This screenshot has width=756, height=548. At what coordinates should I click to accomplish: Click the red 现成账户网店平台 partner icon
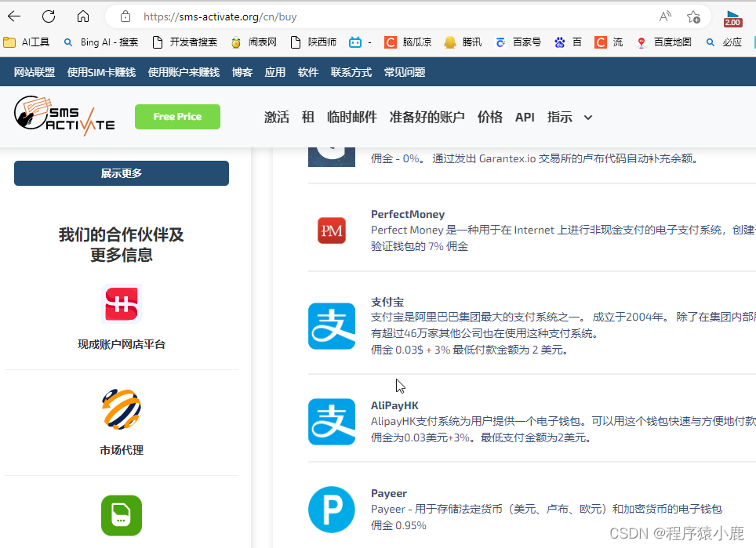click(122, 303)
